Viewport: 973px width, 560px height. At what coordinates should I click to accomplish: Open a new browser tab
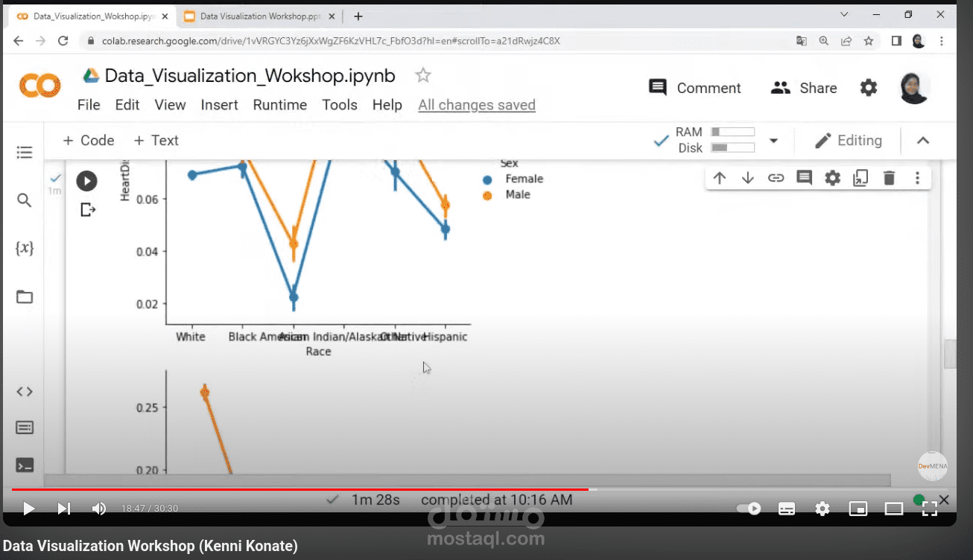click(358, 16)
